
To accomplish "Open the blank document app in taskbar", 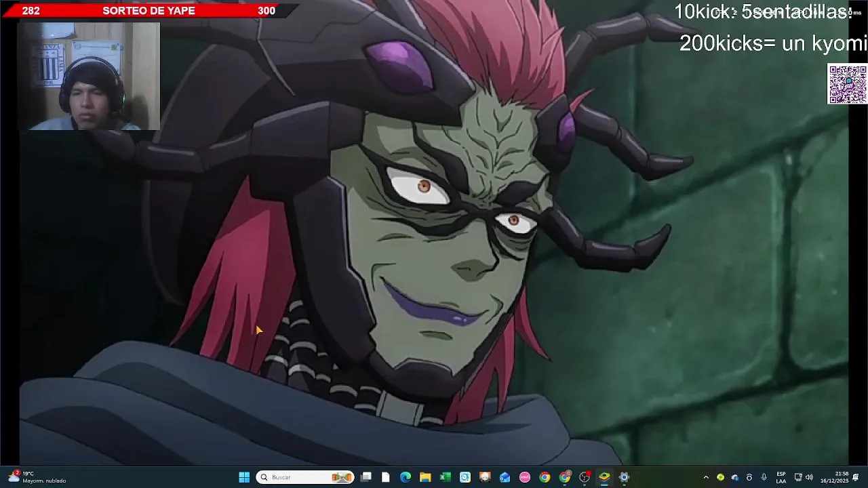I will click(386, 477).
